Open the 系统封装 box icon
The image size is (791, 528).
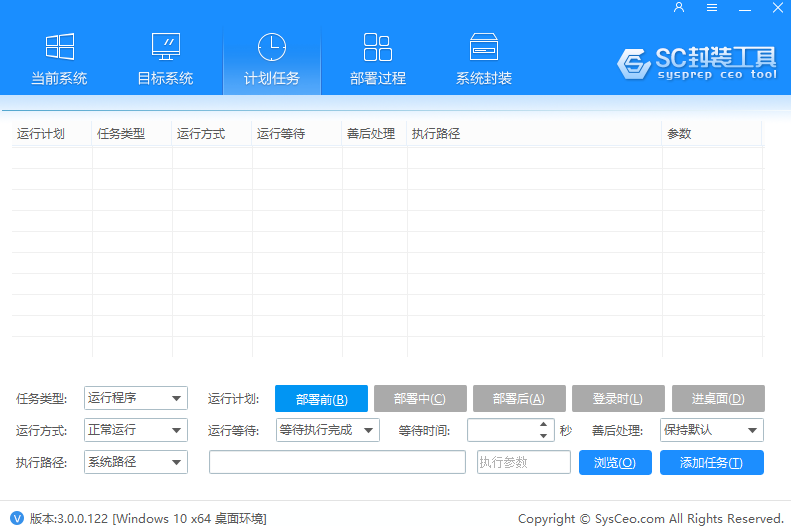point(484,47)
